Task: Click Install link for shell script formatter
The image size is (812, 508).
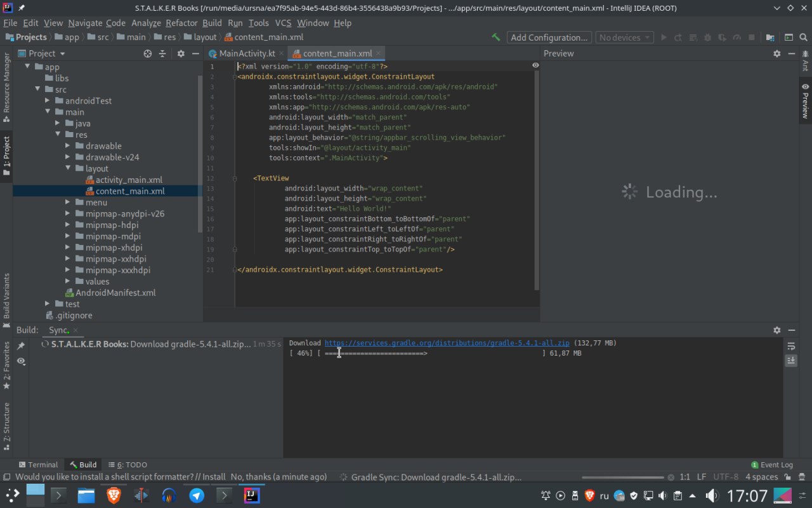Action: pos(214,477)
